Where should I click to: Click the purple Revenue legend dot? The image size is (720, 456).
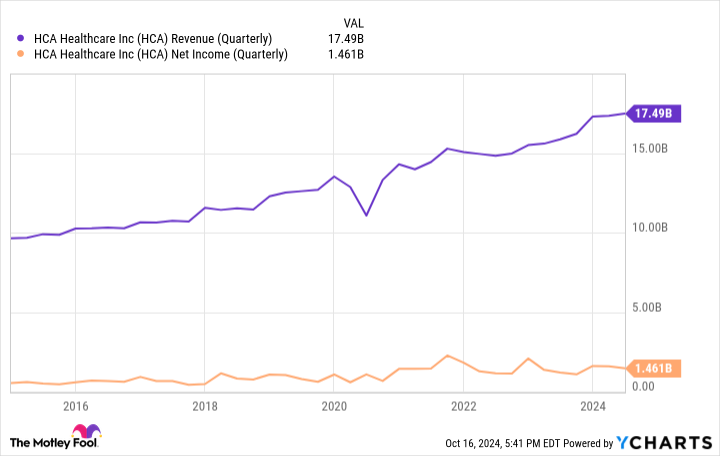pos(23,39)
